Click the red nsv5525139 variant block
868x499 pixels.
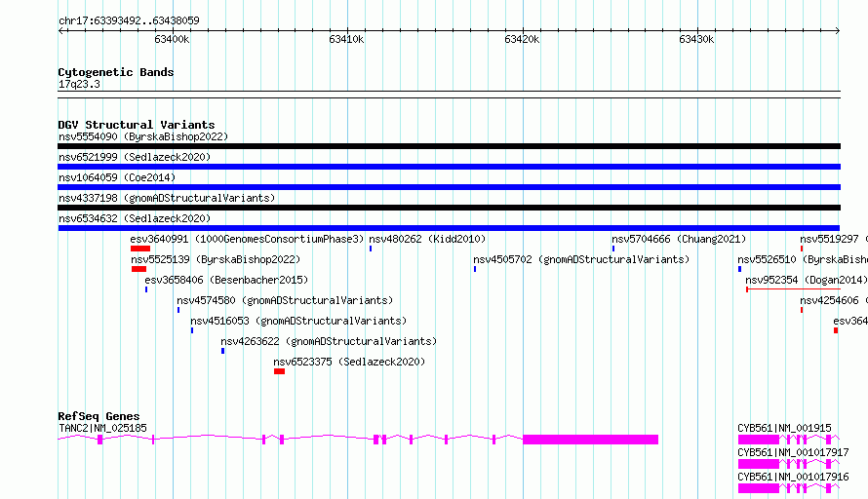138,269
